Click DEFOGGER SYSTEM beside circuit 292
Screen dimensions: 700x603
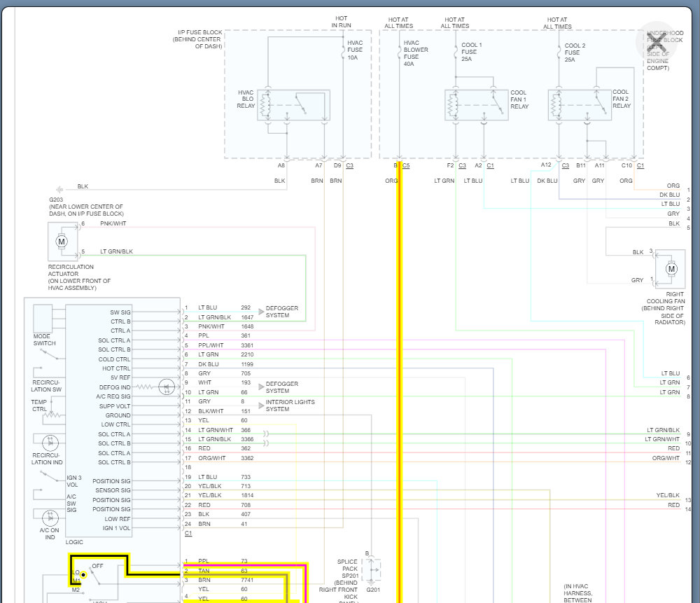(281, 312)
